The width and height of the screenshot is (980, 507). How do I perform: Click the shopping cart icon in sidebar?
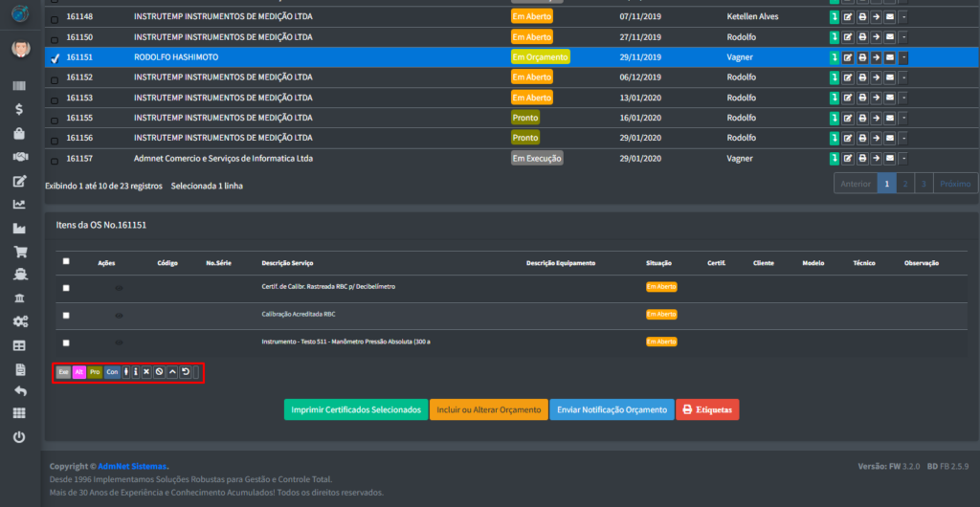(x=19, y=252)
